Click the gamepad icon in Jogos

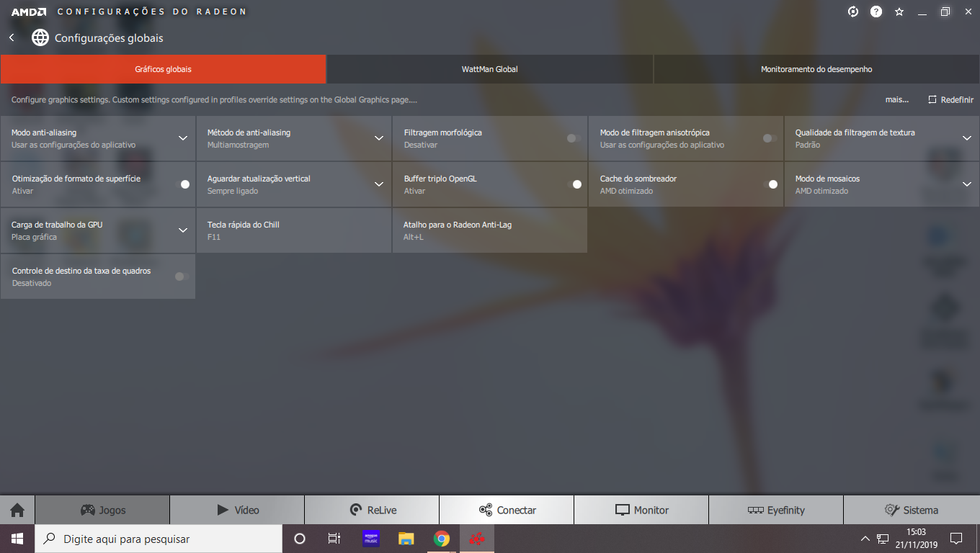tap(87, 510)
